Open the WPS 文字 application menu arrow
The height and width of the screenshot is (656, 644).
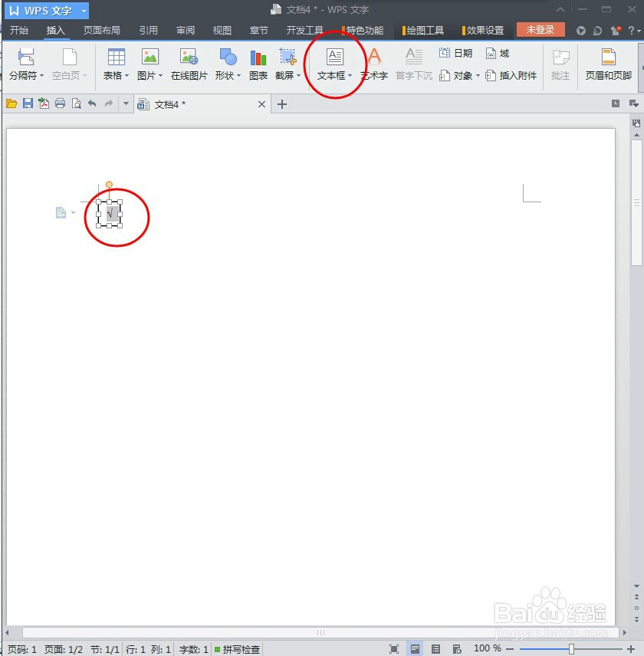coord(84,11)
